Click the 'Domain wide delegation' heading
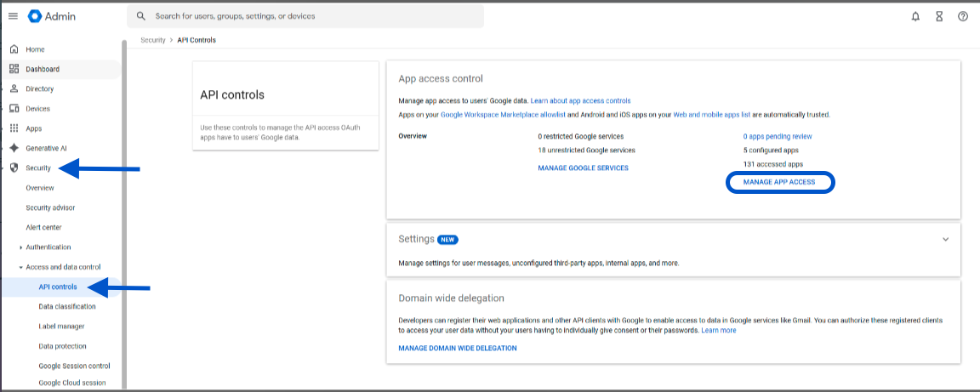This screenshot has height=392, width=980. point(451,298)
